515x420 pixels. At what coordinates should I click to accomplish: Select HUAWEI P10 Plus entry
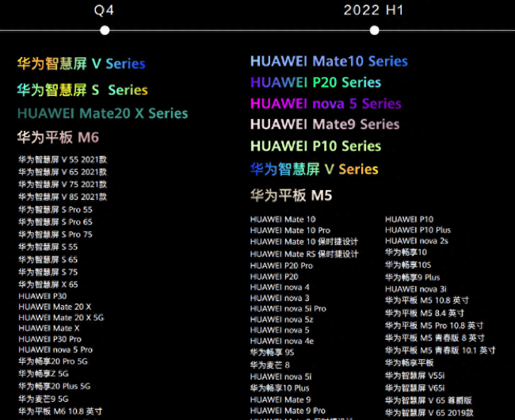[x=418, y=230]
